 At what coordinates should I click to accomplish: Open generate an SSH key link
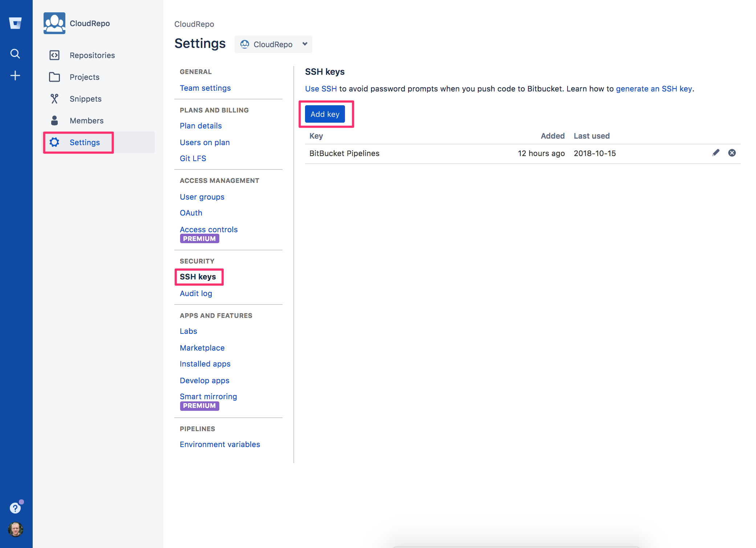[x=654, y=89]
